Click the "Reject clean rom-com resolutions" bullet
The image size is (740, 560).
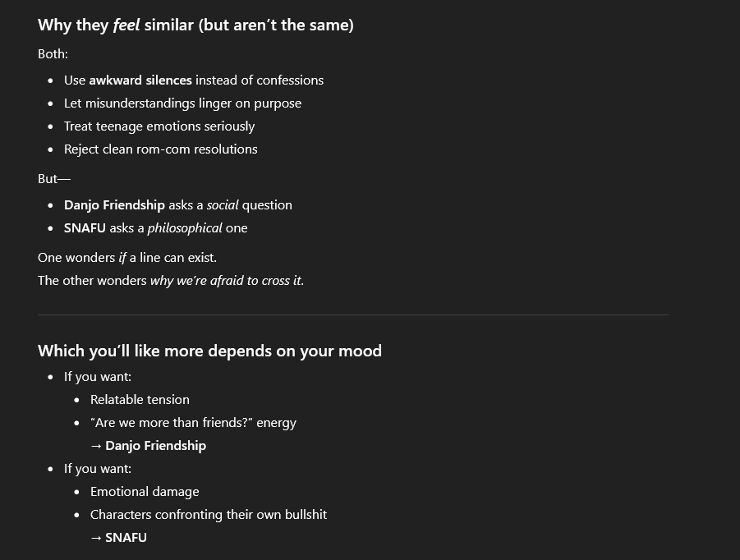161,149
